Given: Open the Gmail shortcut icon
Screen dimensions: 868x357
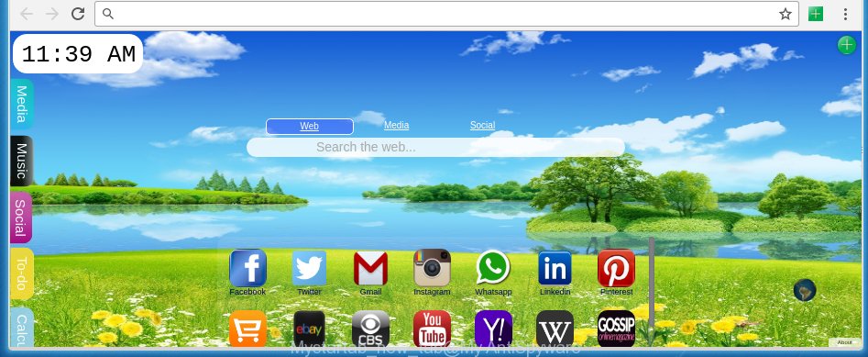Looking at the screenshot, I should tap(370, 268).
